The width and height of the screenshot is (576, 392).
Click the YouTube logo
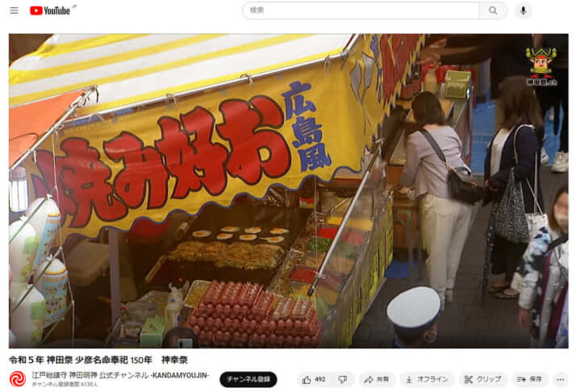click(x=50, y=10)
